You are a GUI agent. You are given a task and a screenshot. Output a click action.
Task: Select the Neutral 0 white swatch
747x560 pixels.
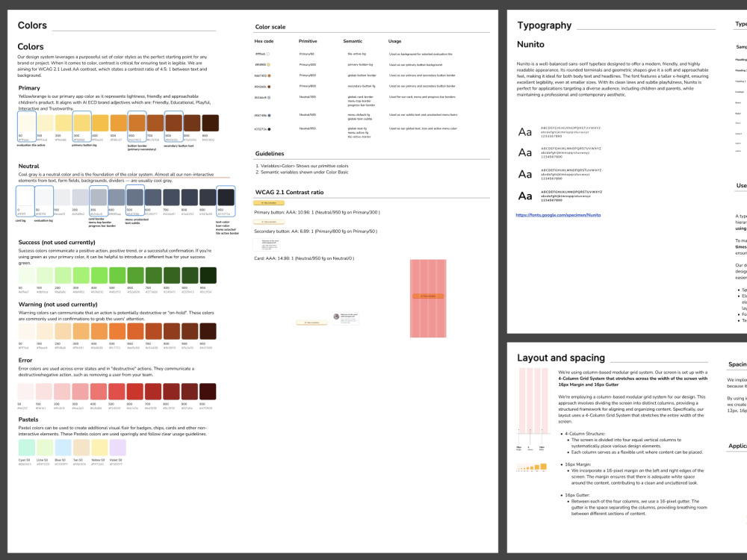pos(25,197)
